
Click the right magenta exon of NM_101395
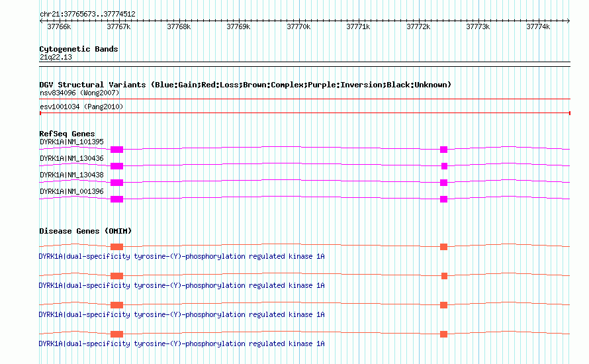click(443, 150)
